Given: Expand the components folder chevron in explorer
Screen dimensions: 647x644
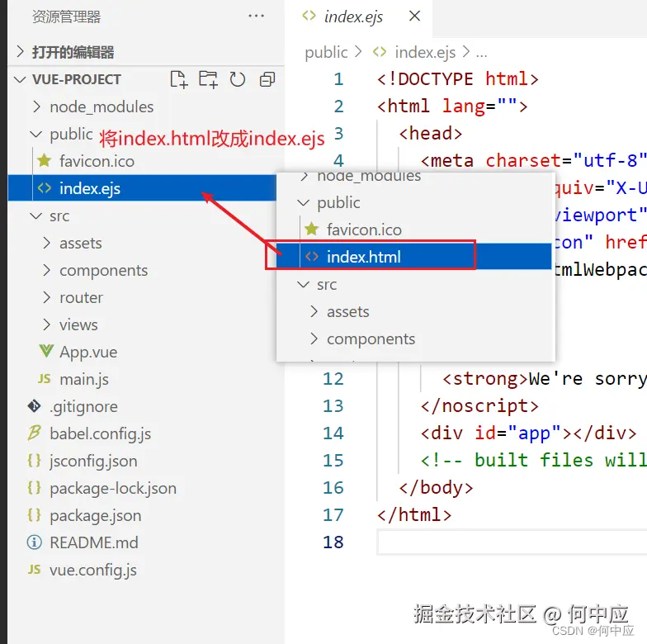Looking at the screenshot, I should pyautogui.click(x=46, y=271).
